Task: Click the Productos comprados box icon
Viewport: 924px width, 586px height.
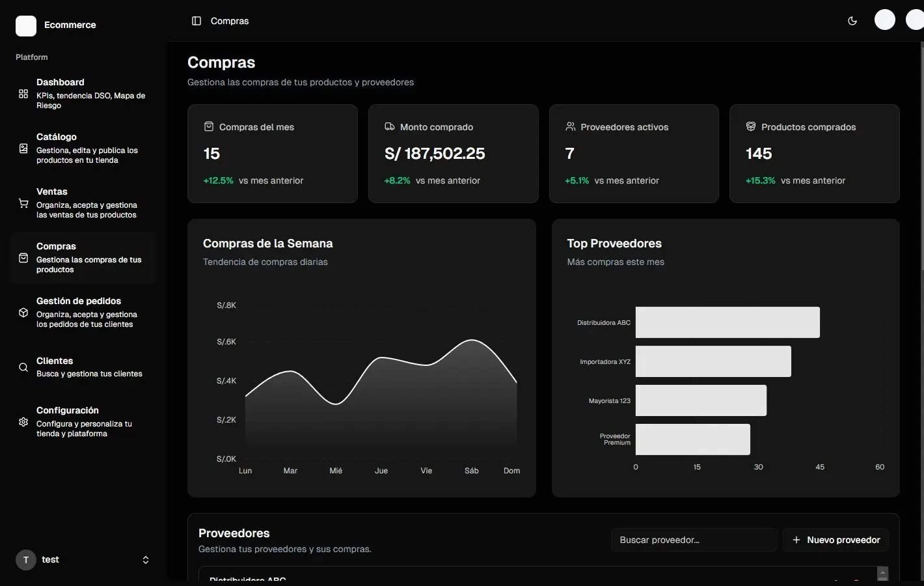Action: point(751,126)
